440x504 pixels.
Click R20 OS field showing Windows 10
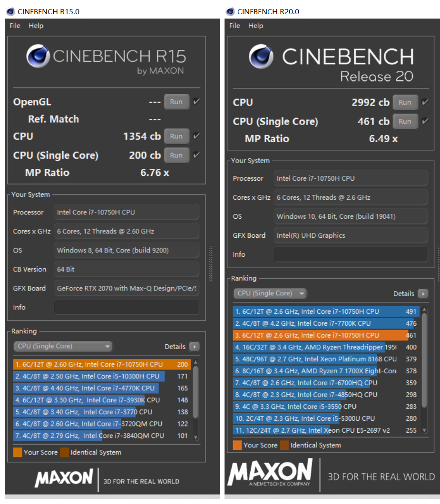click(351, 216)
